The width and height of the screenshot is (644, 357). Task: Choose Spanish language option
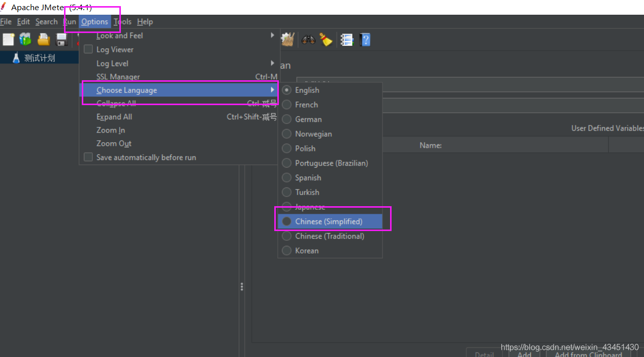coord(330,178)
